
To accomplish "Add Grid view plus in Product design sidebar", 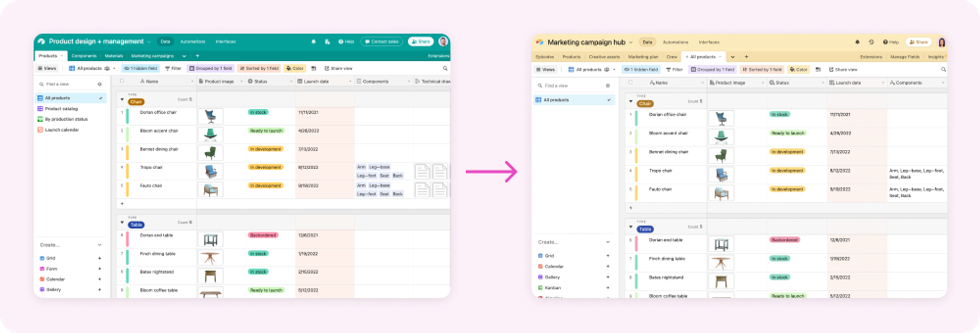I will coord(99,258).
